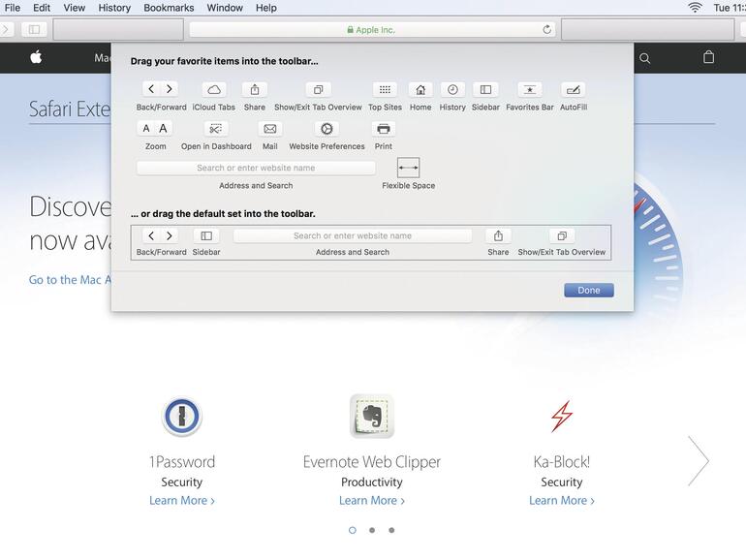Click the Evernote Web Clipper icon
Image resolution: width=746 pixels, height=560 pixels.
[x=372, y=416]
